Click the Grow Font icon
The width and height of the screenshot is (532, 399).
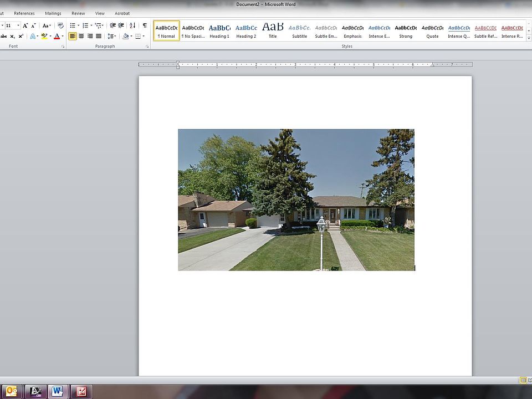[25, 25]
